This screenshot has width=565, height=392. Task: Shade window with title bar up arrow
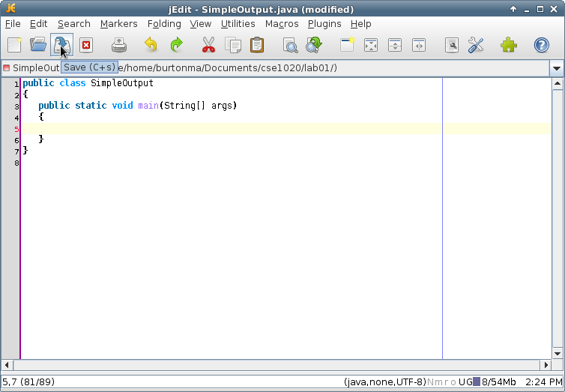tap(513, 9)
